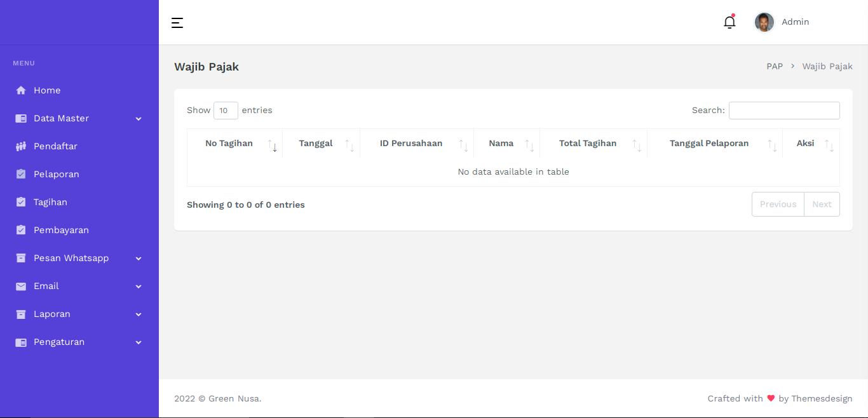Click the hamburger menu toggle icon
Image resolution: width=868 pixels, height=418 pixels.
[x=177, y=23]
